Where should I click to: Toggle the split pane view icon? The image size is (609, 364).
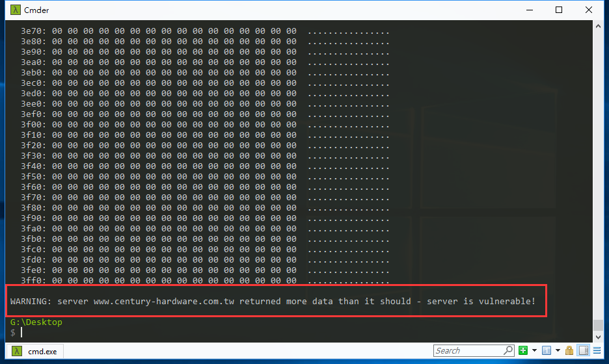coord(584,350)
